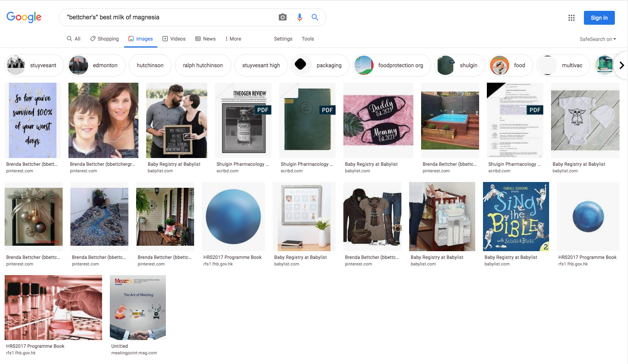
Task: Click the Sign in button
Action: [x=599, y=18]
